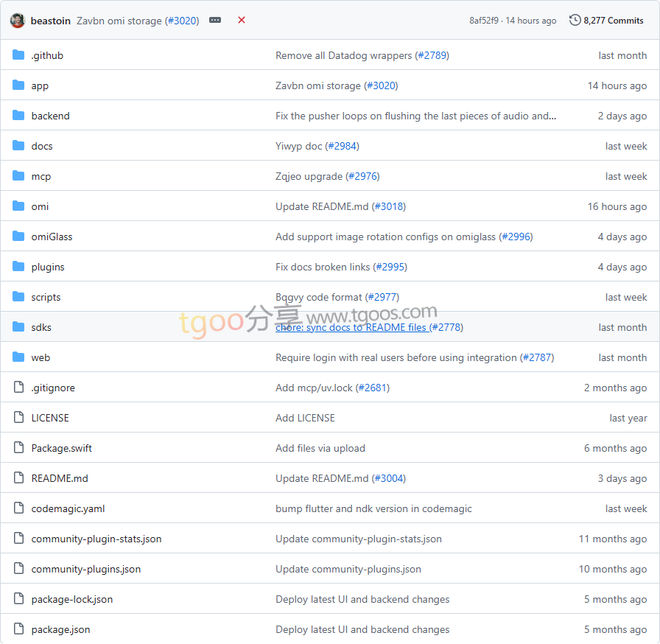660x644 pixels.
Task: Open commit message "Remove all Datadog wrappers"
Action: coord(343,55)
